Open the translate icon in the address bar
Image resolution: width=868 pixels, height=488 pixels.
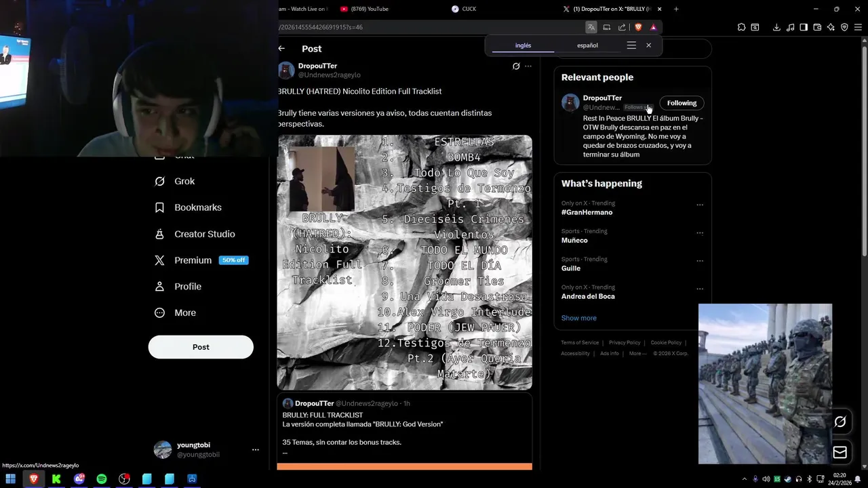(591, 27)
